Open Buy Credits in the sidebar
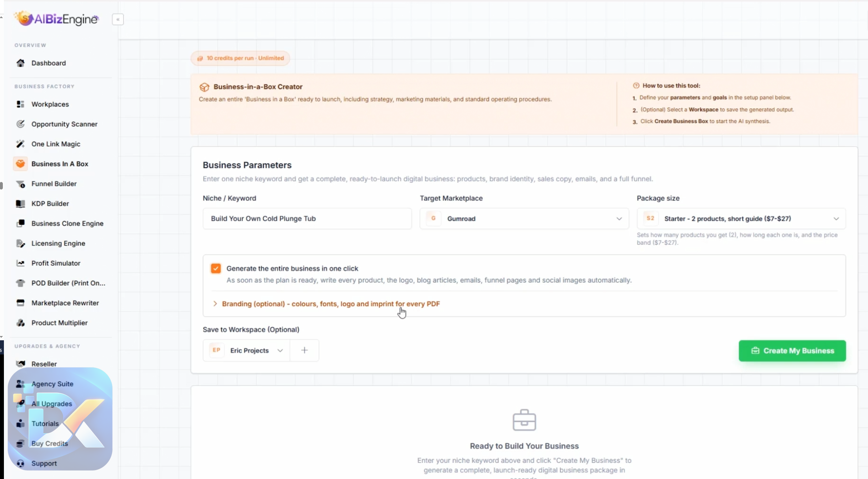Image resolution: width=868 pixels, height=479 pixels. [x=50, y=444]
